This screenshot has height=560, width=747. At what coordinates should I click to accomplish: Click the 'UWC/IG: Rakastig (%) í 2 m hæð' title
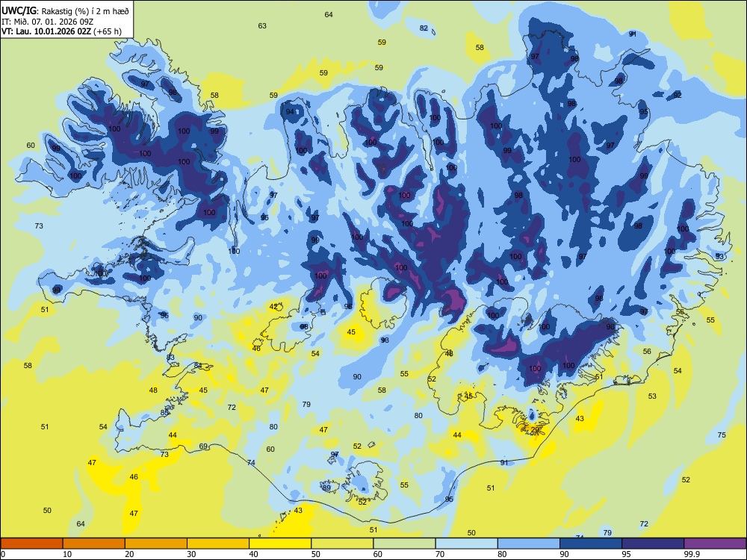[x=65, y=11]
